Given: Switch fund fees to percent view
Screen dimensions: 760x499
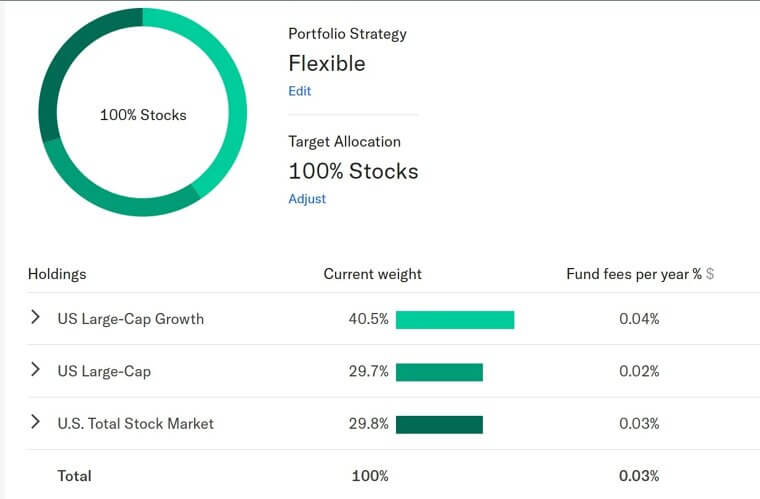Looking at the screenshot, I should [697, 274].
